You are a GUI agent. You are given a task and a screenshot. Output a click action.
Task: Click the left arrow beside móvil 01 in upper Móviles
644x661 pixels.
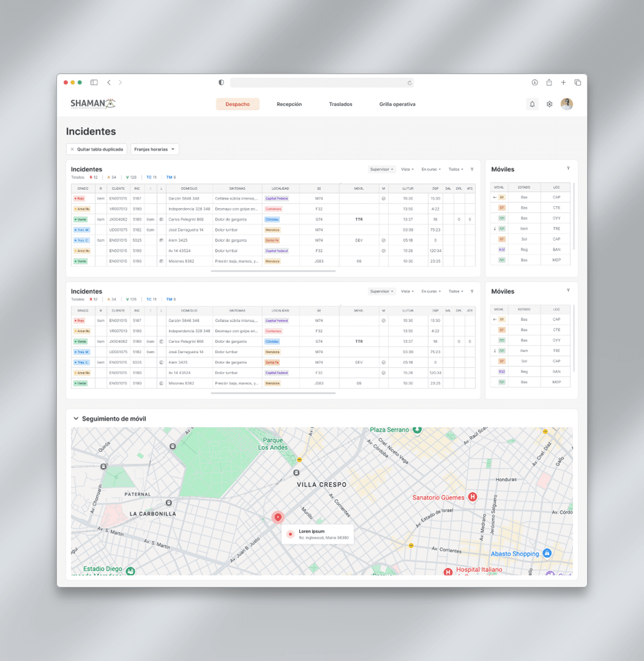(495, 197)
